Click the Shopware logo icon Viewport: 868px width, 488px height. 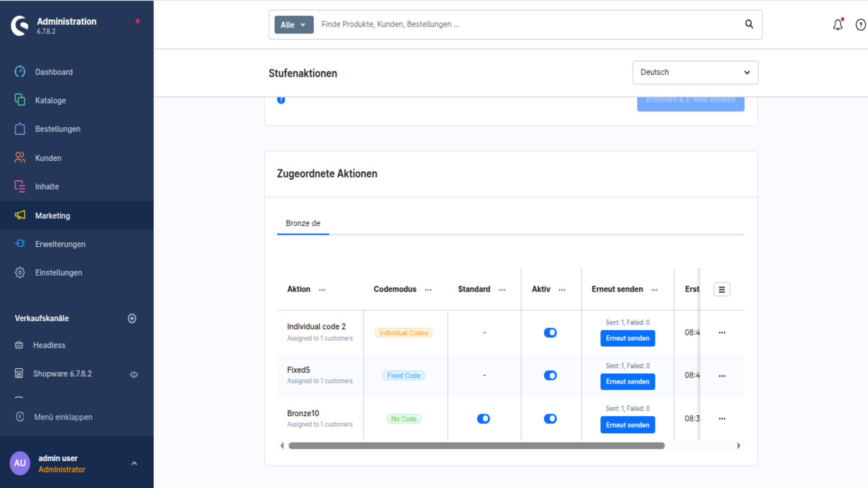[x=20, y=26]
